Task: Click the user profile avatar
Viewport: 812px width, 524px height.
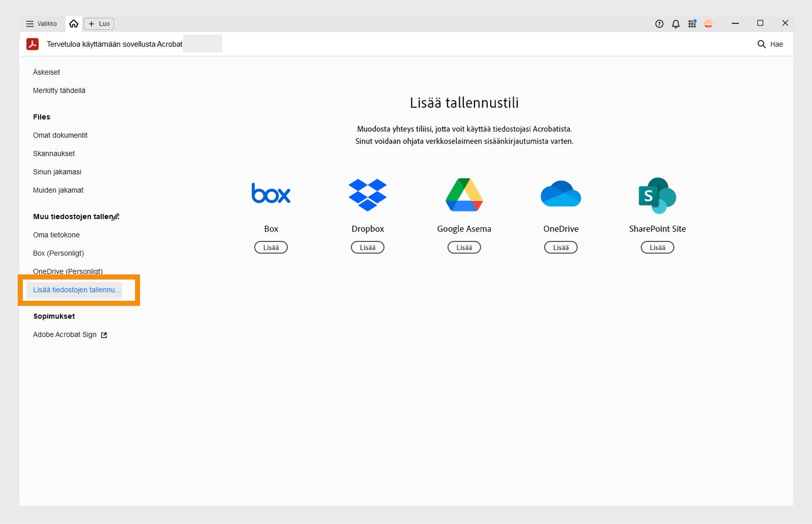Action: (708, 24)
